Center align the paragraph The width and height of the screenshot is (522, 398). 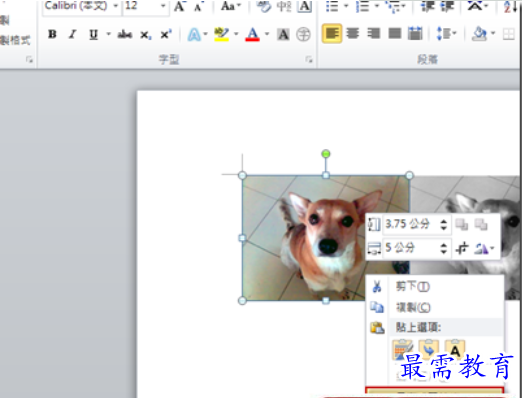(352, 33)
